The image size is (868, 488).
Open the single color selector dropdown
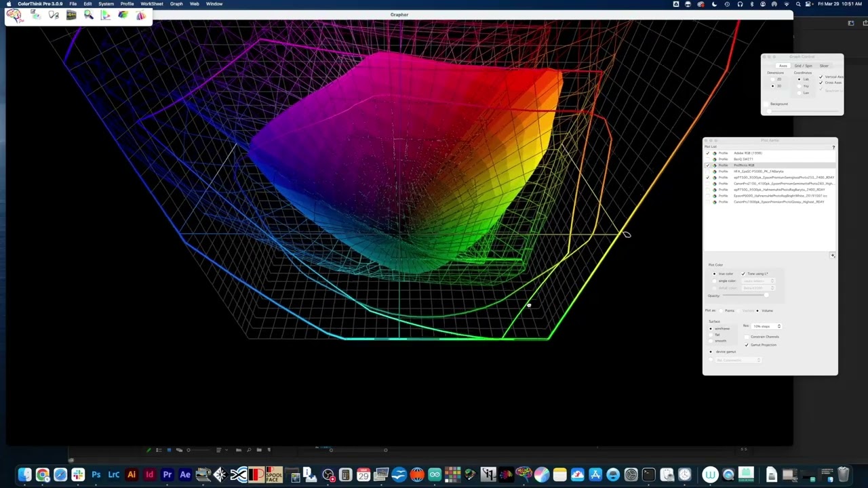tap(758, 281)
